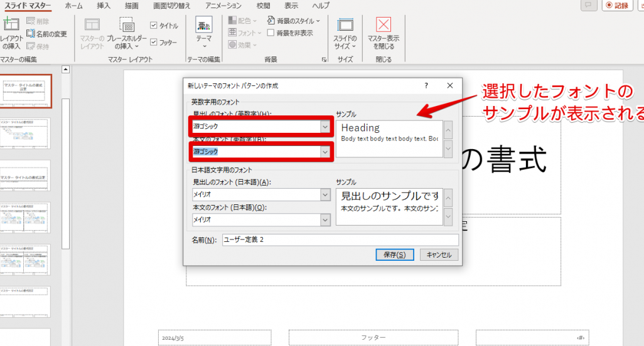Select the fourth layout thumbnail
Image resolution: width=644 pixels, height=346 pixels.
[25, 218]
